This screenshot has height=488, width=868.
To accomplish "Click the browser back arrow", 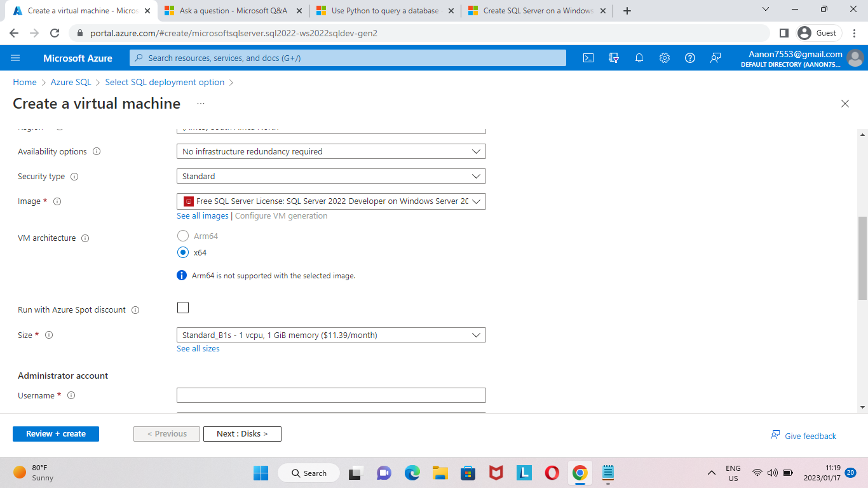I will pyautogui.click(x=14, y=33).
